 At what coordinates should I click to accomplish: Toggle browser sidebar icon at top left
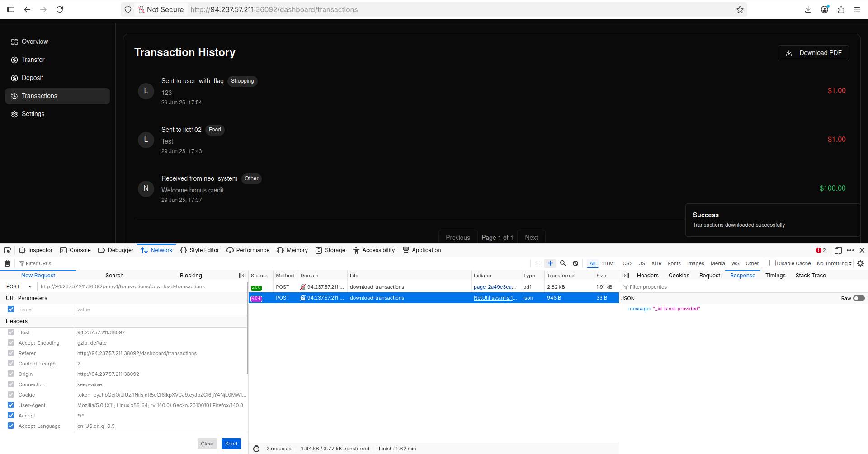point(11,9)
